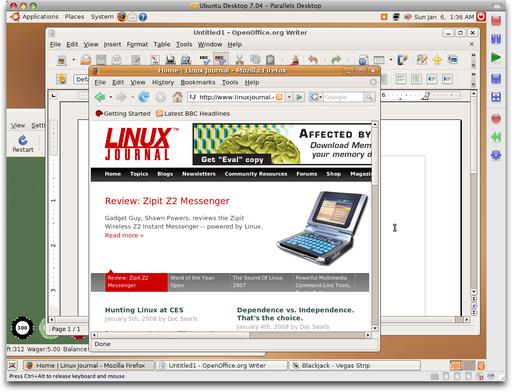Click in the Google search field

343,97
